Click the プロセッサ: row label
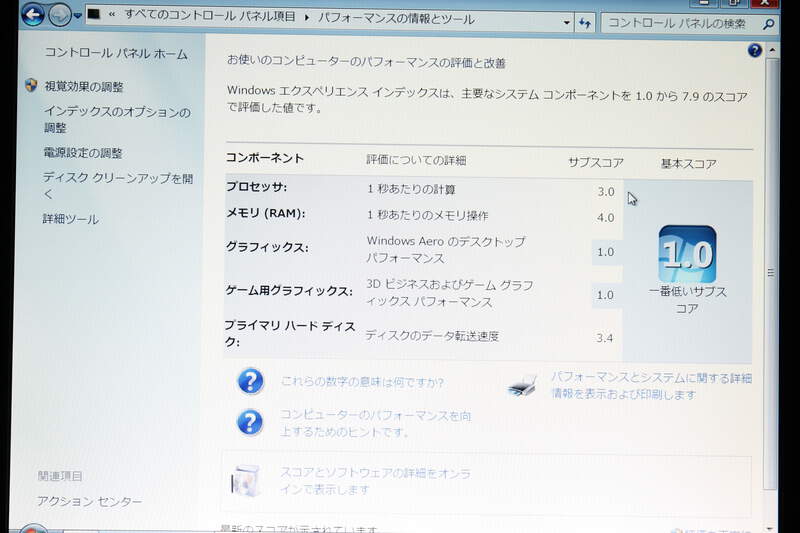800x533 pixels. pos(256,187)
